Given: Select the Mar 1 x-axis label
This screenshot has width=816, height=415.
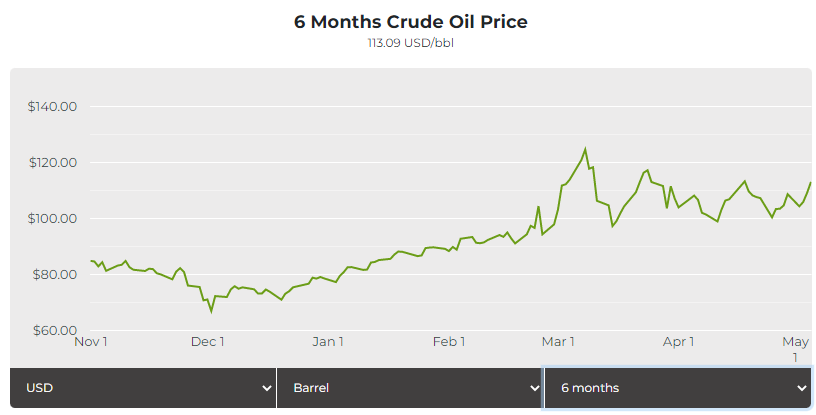Looking at the screenshot, I should [558, 342].
